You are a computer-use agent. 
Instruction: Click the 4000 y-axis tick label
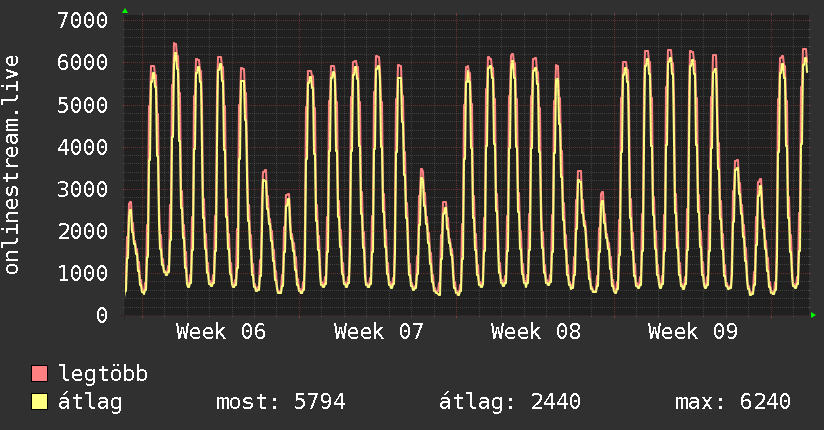[83, 147]
